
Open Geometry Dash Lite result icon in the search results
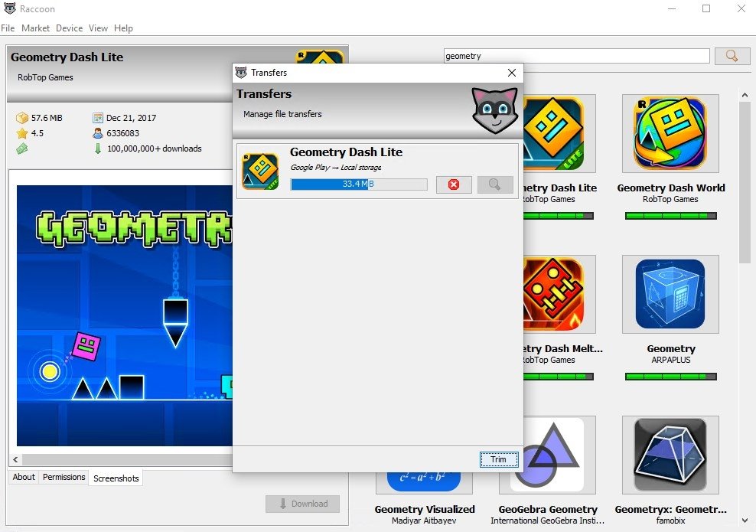click(x=559, y=134)
